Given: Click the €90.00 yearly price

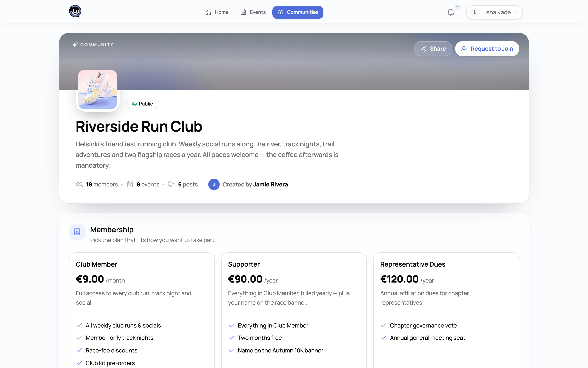Looking at the screenshot, I should (245, 279).
